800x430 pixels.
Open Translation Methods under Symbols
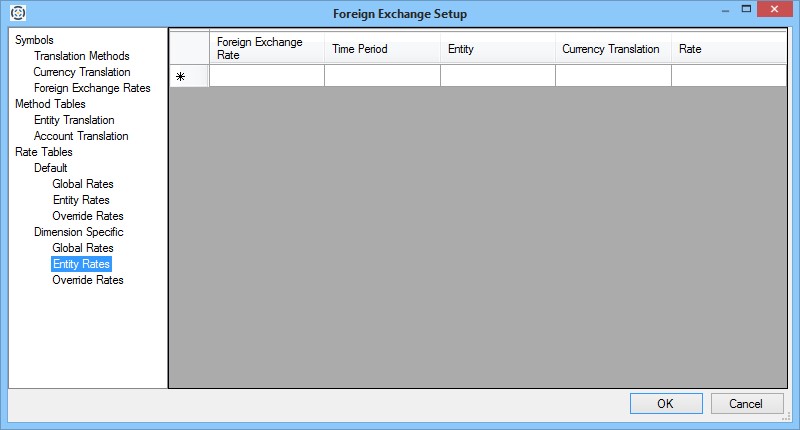81,56
